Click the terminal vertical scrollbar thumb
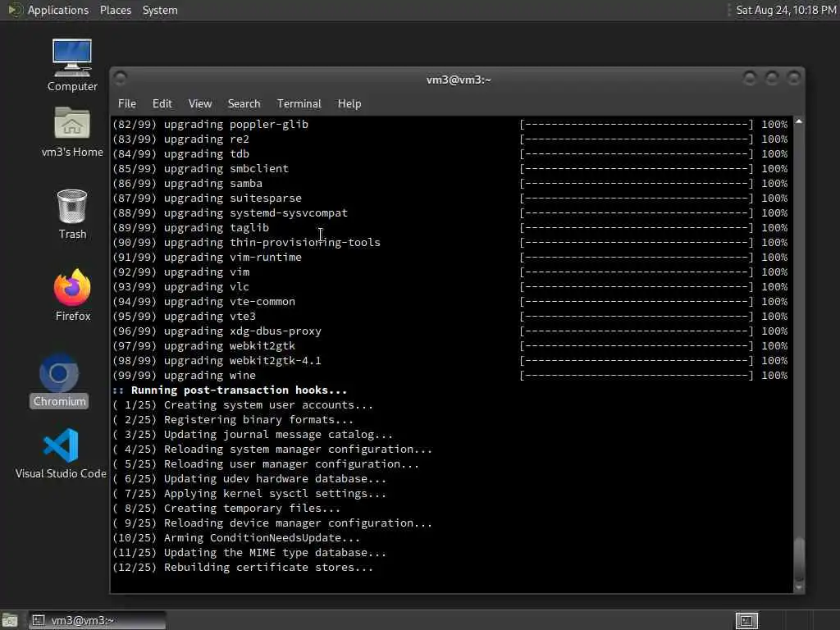The width and height of the screenshot is (840, 630). pos(799,558)
